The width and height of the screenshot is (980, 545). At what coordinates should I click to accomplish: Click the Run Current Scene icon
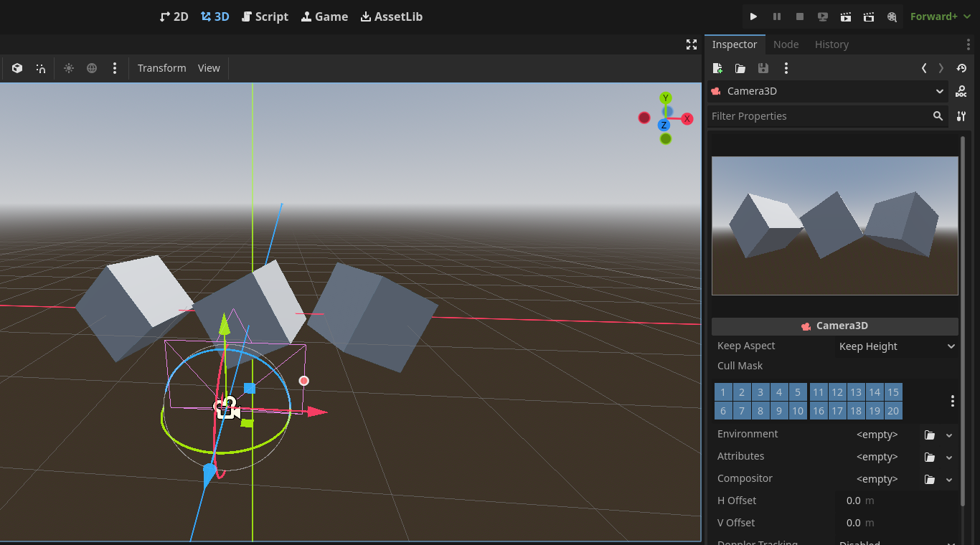point(846,16)
